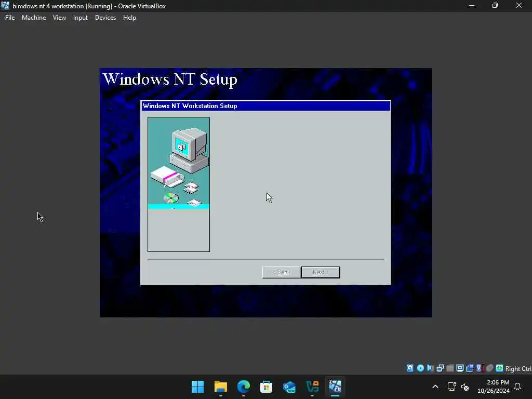Open the Windows Start menu
The image size is (532, 399).
point(197,387)
